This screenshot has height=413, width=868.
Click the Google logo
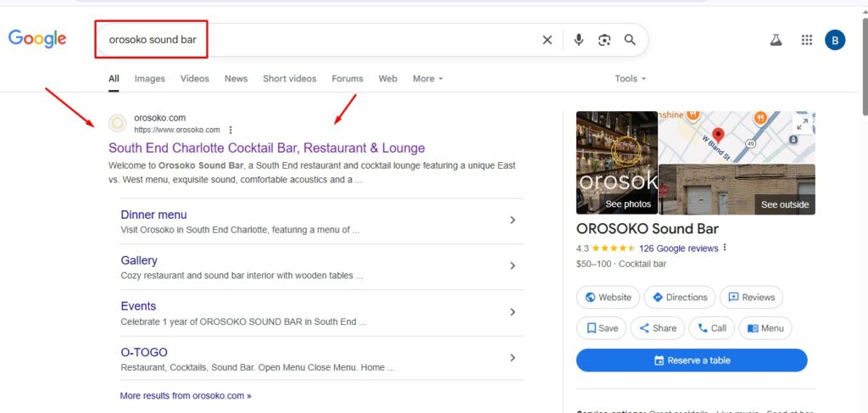(37, 39)
